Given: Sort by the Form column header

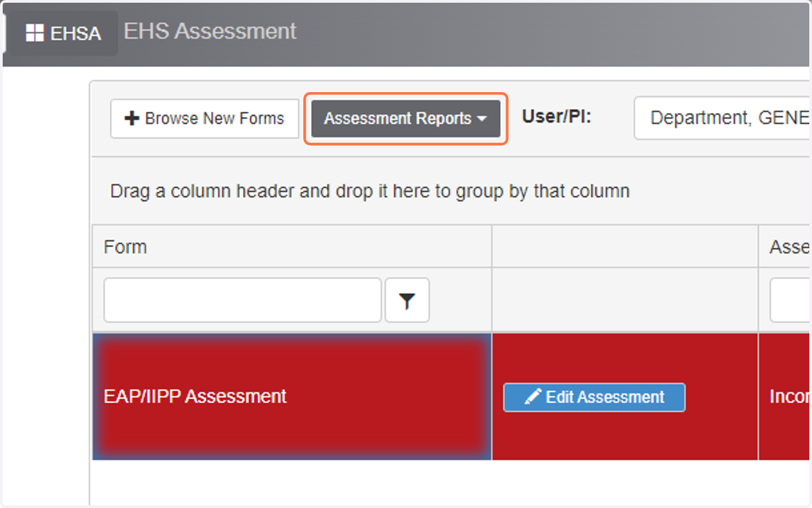Looking at the screenshot, I should [x=125, y=247].
